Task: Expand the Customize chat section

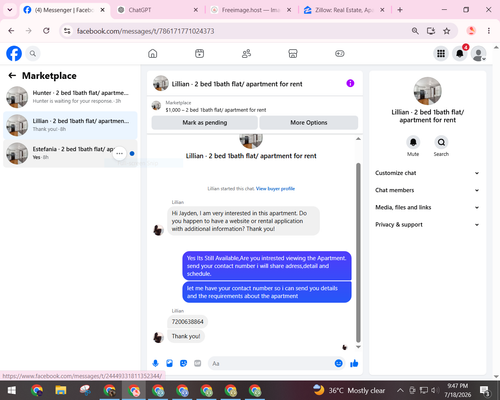Action: point(427,173)
